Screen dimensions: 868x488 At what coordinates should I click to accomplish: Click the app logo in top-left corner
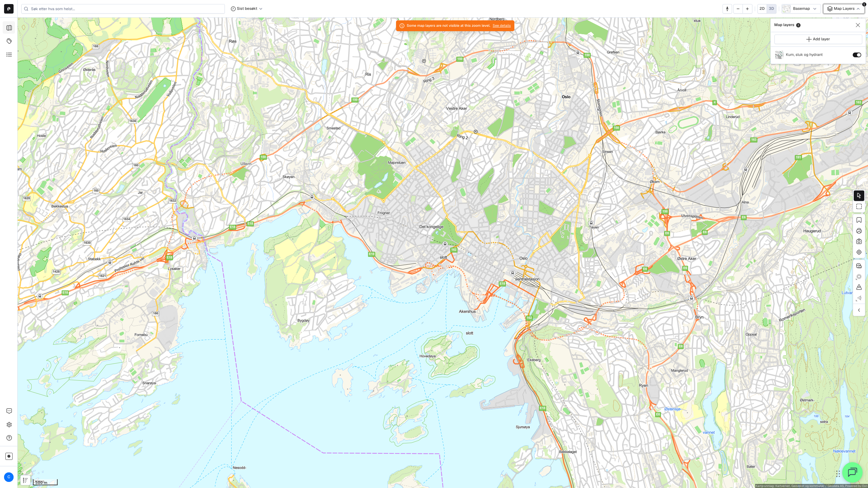click(x=9, y=9)
